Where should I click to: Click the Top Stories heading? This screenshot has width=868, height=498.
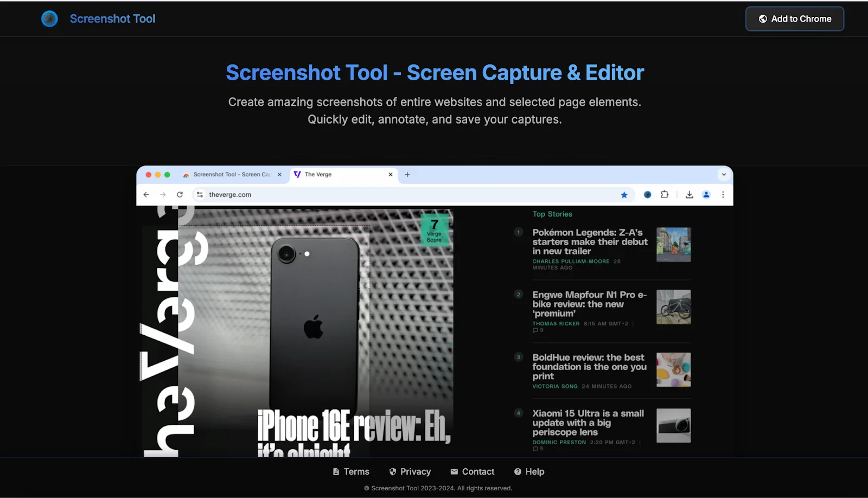tap(552, 214)
